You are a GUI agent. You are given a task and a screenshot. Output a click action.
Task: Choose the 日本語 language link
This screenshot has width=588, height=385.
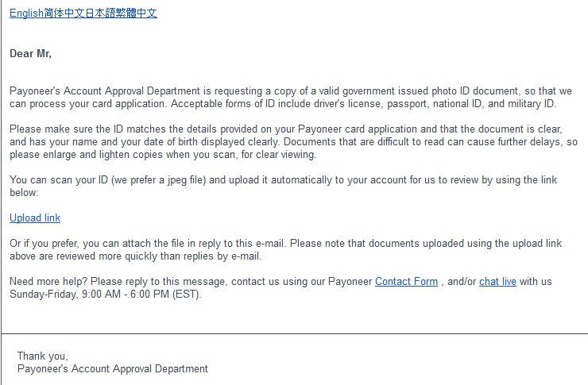tap(100, 13)
